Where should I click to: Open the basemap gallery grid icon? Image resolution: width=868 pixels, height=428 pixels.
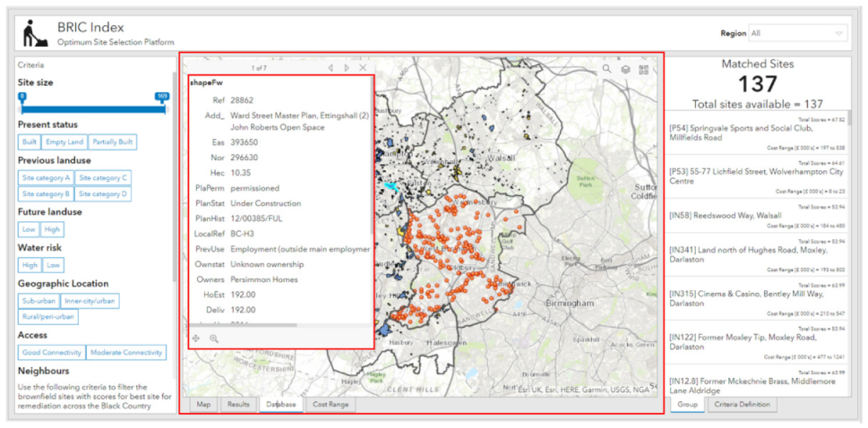[644, 69]
